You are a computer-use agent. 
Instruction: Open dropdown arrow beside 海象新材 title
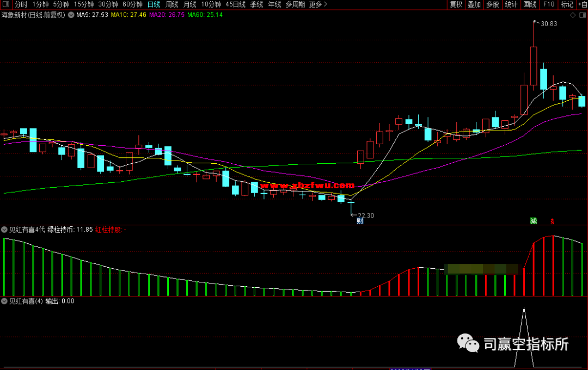click(71, 15)
